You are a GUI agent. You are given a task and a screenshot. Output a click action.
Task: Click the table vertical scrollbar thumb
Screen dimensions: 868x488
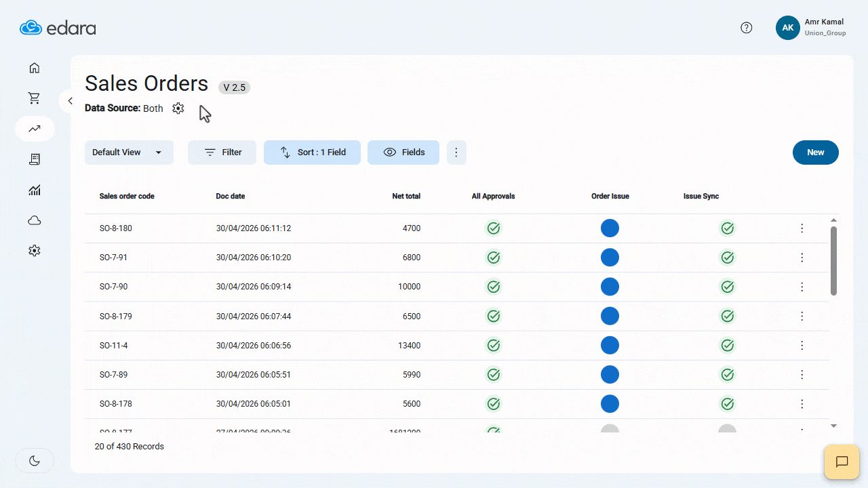pos(833,261)
